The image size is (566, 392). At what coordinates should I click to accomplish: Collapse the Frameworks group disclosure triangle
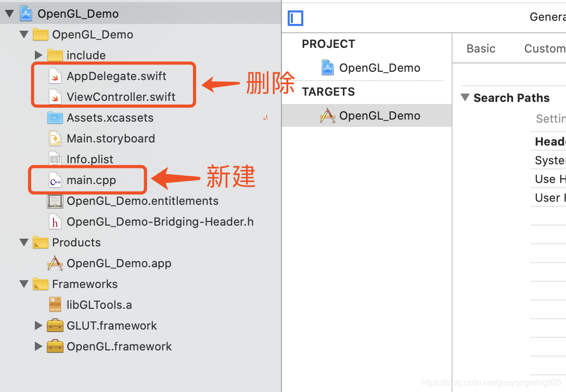click(24, 284)
